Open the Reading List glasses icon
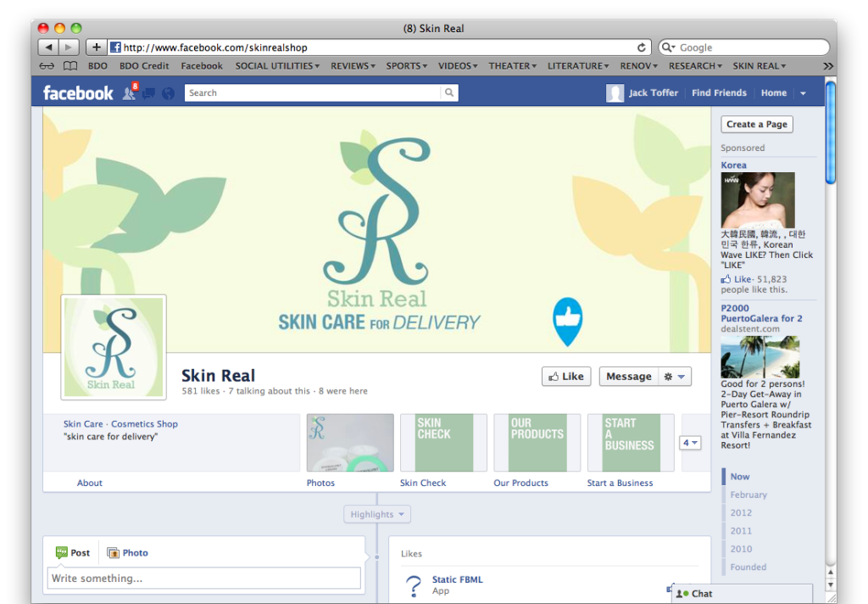Screen dimensions: 868x604 (x=47, y=66)
